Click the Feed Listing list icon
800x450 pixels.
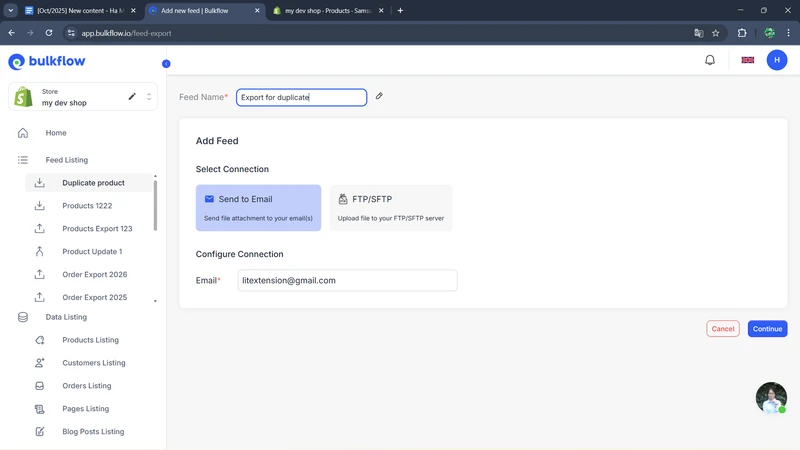coord(23,160)
